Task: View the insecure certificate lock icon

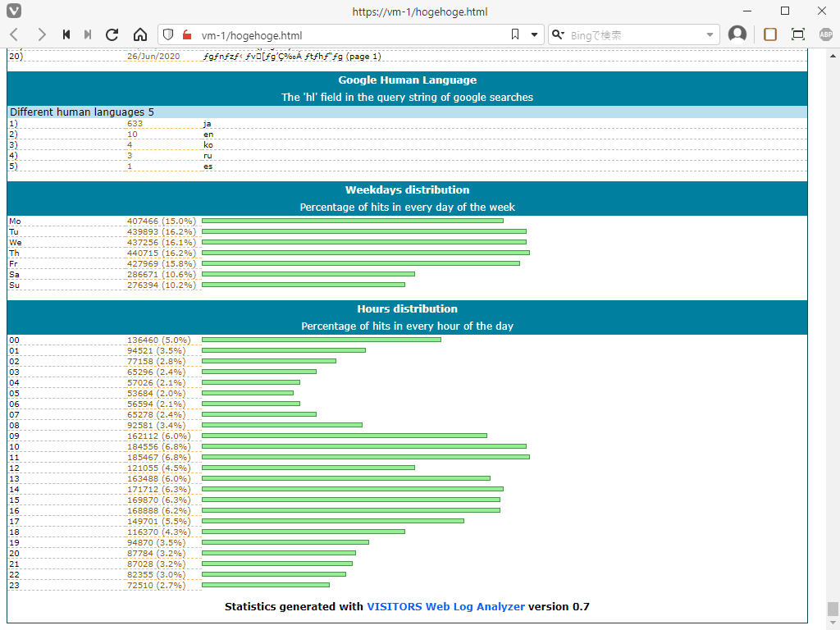Action: click(187, 34)
